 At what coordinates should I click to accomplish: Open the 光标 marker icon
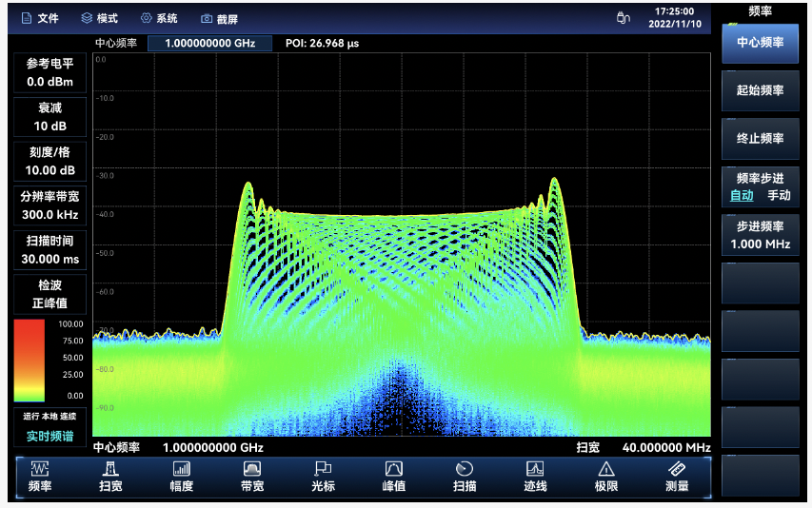point(323,469)
